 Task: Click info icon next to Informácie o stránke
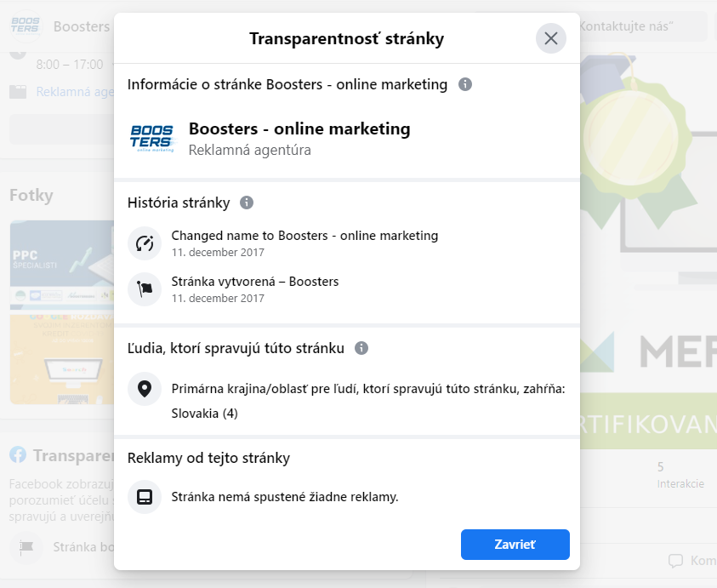click(464, 84)
